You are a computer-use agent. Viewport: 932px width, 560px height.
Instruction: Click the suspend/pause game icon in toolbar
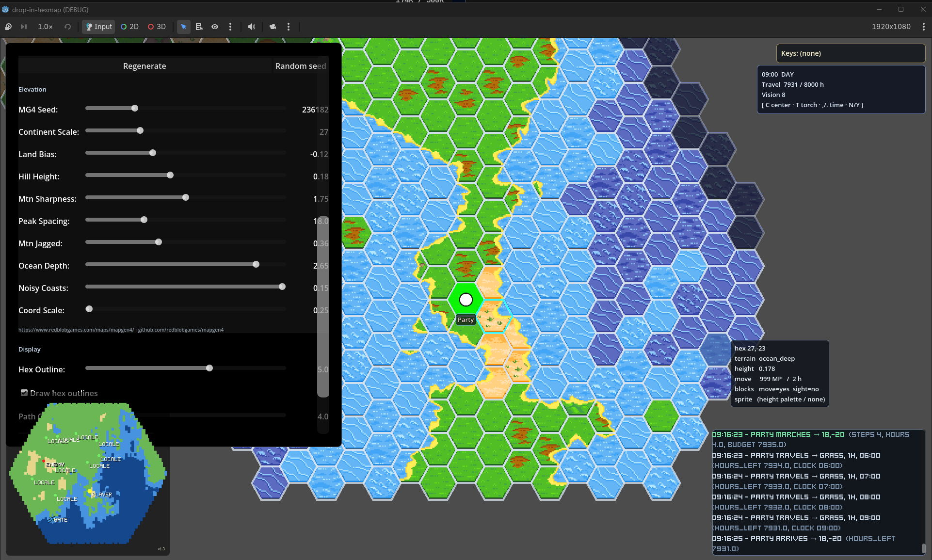click(x=8, y=27)
